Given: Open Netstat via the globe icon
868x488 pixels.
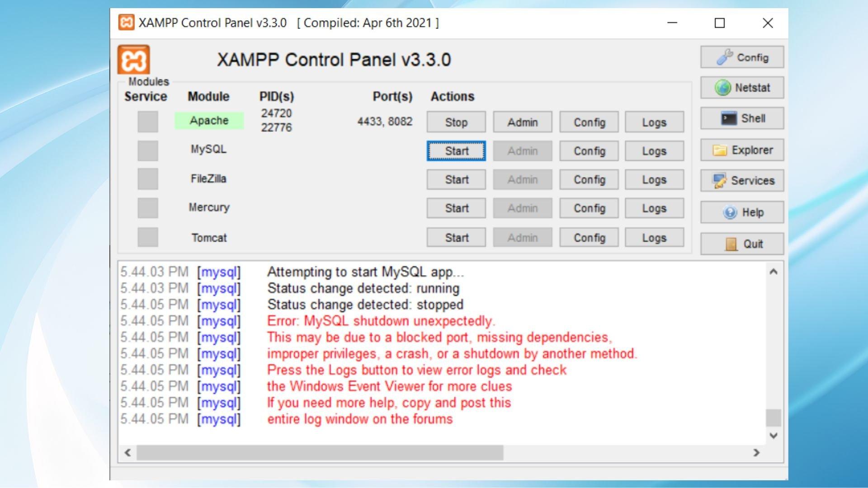Looking at the screenshot, I should click(x=742, y=88).
